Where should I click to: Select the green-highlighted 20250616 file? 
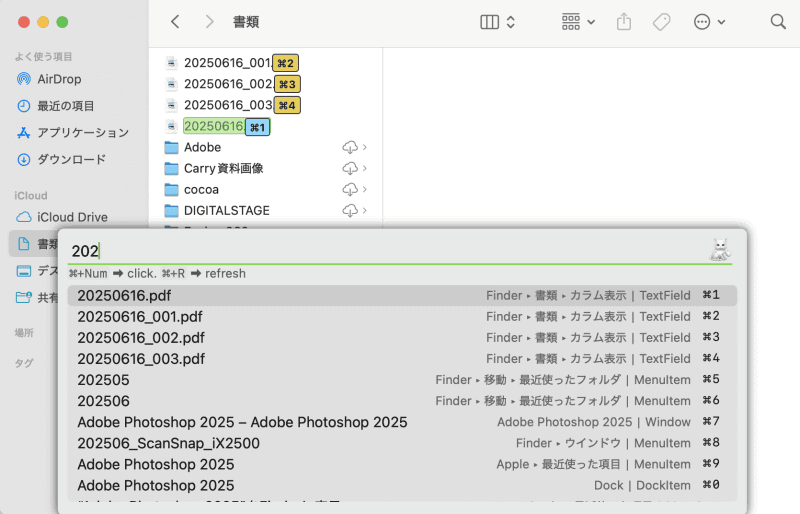tap(213, 126)
